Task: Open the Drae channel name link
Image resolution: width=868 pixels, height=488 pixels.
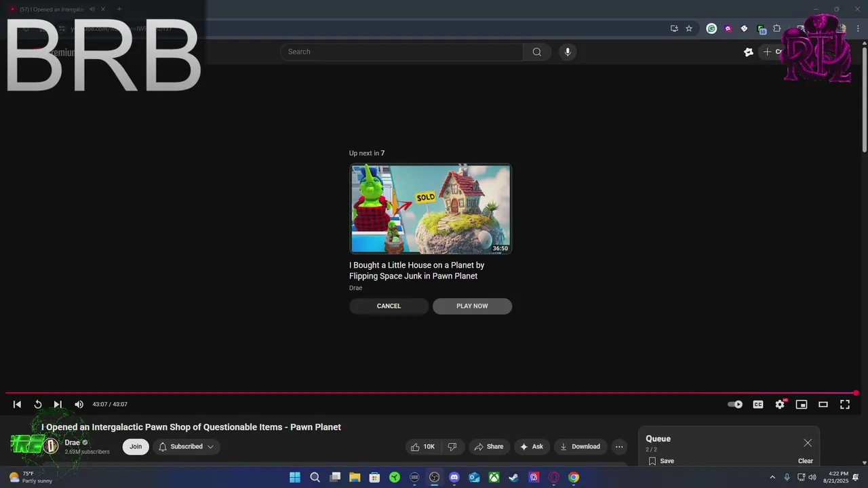Action: point(72,443)
